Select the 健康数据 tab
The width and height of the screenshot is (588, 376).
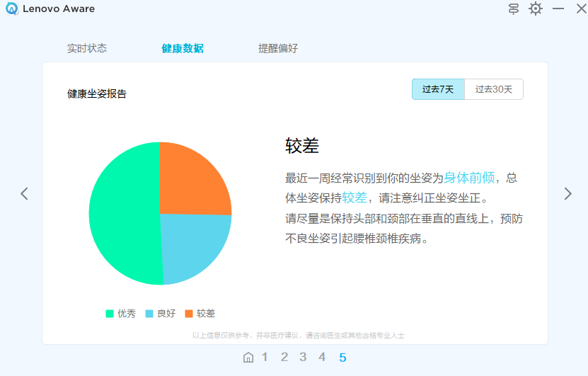pyautogui.click(x=183, y=48)
